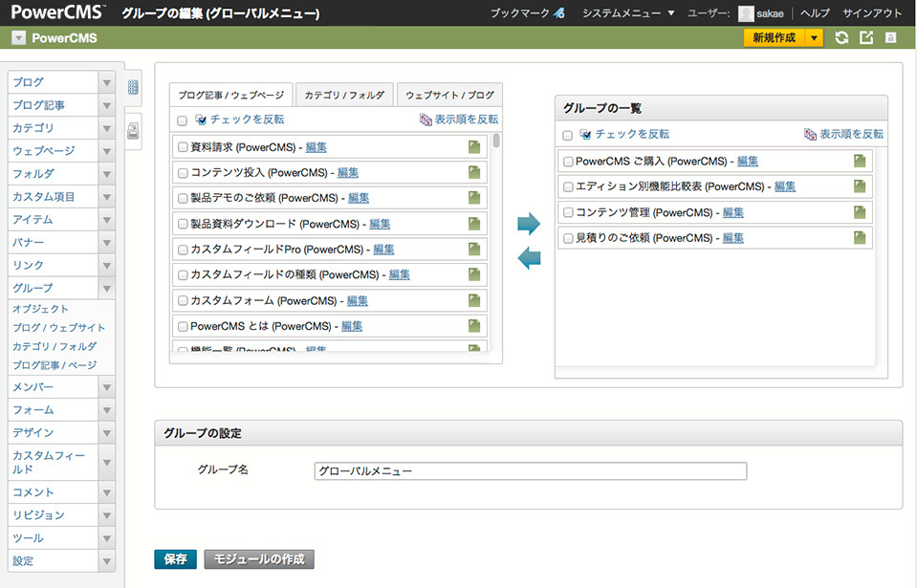Open the オブジェクト submenu item
Screen dimensions: 917x588
coord(40,309)
